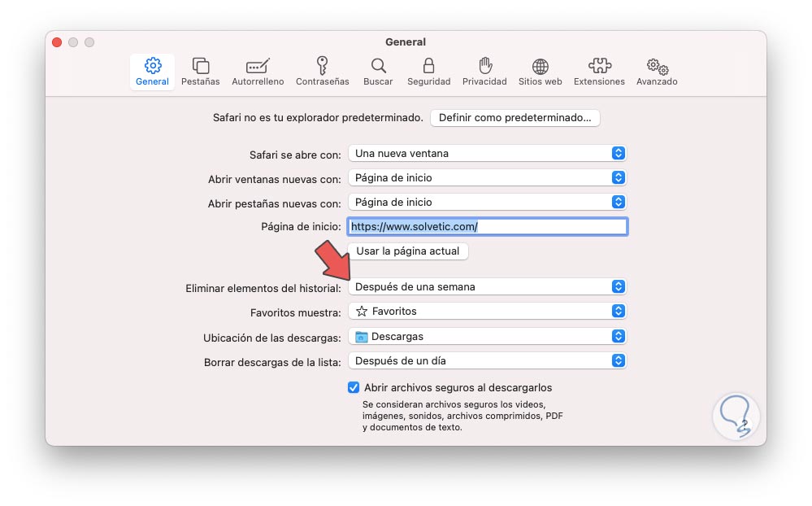Open the General preferences tab
812x506 pixels.
(x=152, y=72)
